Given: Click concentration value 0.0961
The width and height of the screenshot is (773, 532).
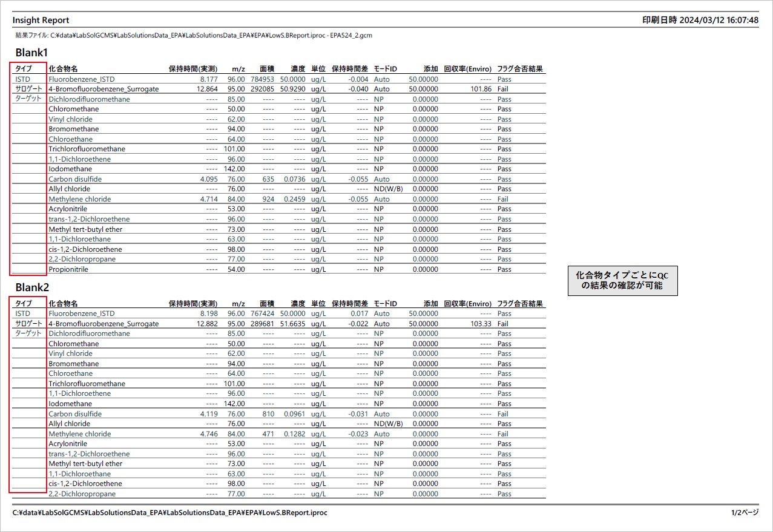Looking at the screenshot, I should [294, 414].
